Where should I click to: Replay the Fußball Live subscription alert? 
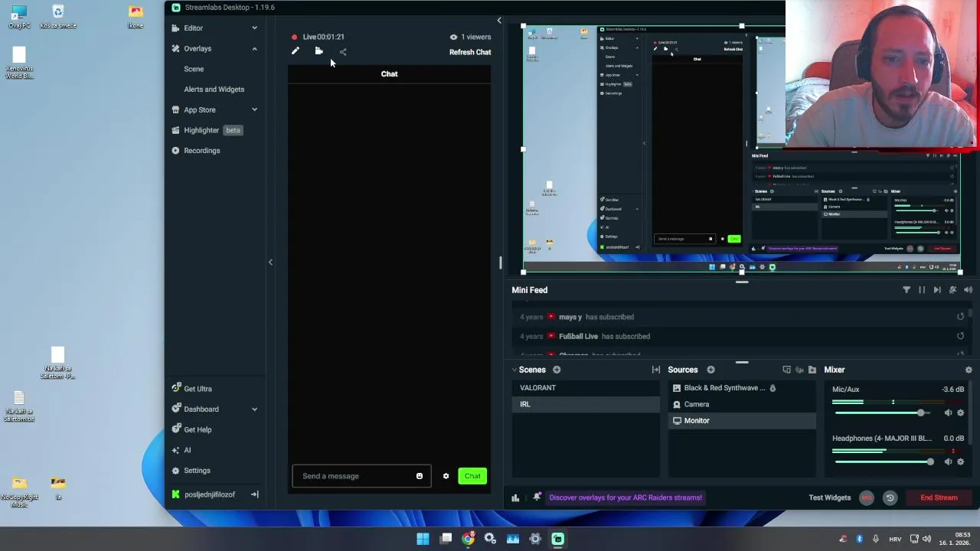tap(960, 336)
